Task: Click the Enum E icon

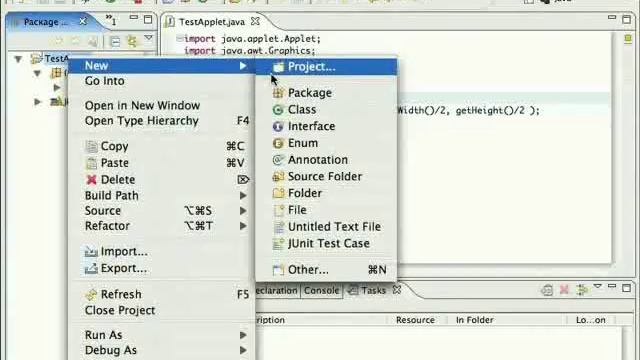Action: [x=278, y=143]
